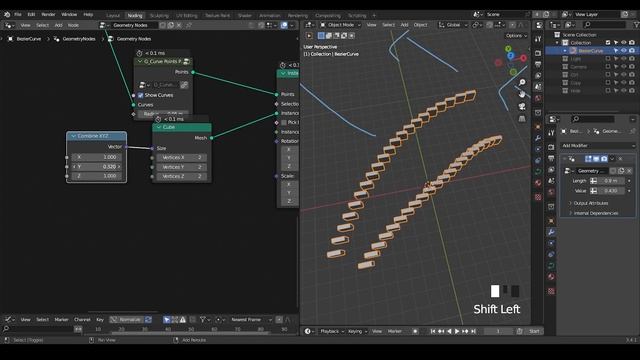This screenshot has width=640, height=360.
Task: Open the Edit menu
Action: [31, 14]
